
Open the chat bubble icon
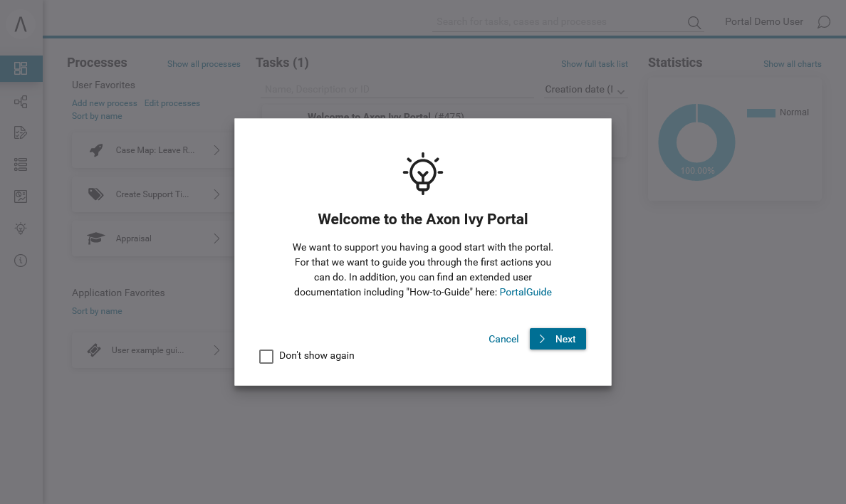[x=824, y=22]
